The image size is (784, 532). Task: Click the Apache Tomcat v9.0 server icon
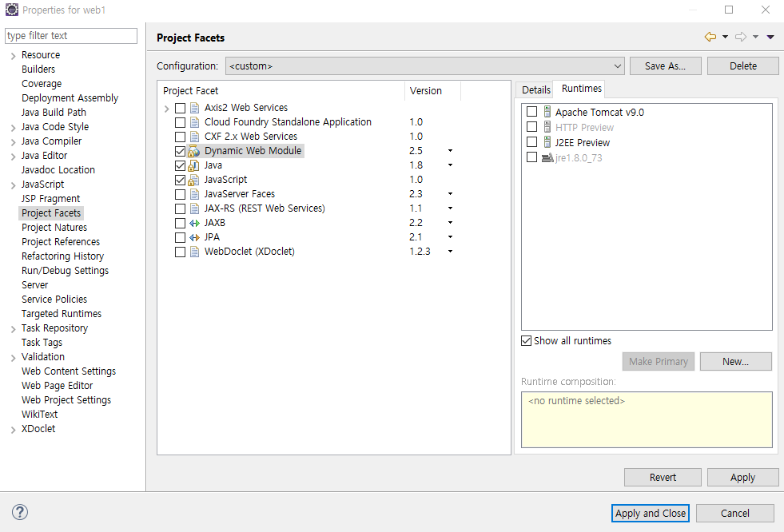click(x=547, y=112)
